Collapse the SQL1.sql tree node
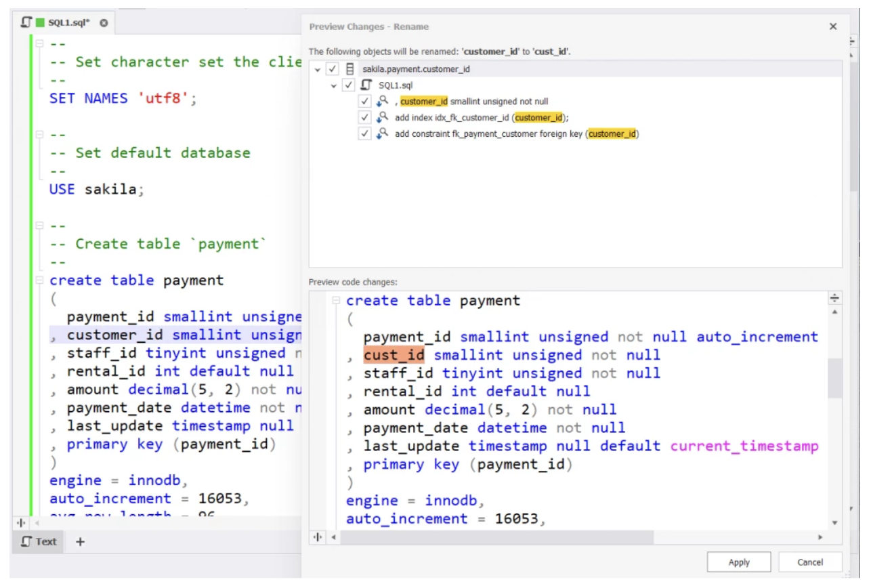 [333, 85]
